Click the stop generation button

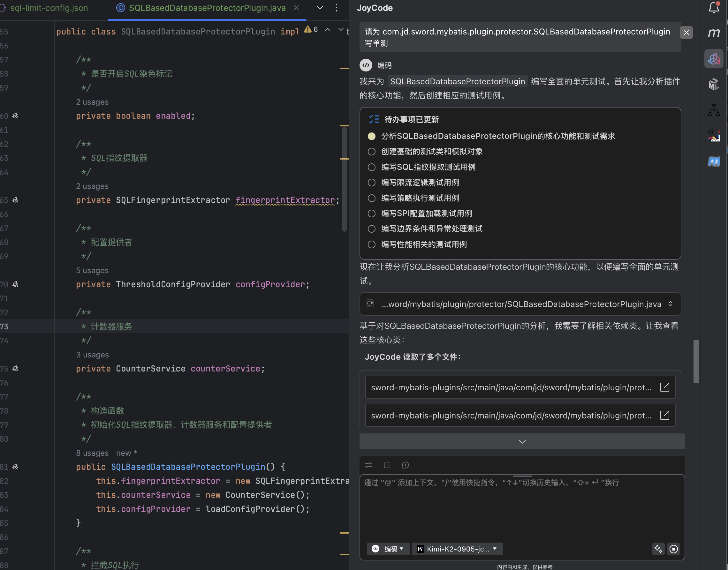point(674,549)
